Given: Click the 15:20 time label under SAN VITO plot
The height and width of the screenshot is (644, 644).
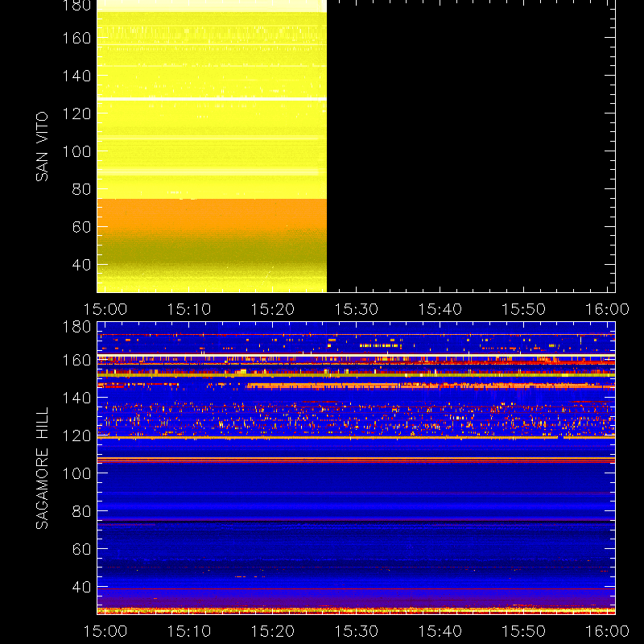Looking at the screenshot, I should [273, 309].
